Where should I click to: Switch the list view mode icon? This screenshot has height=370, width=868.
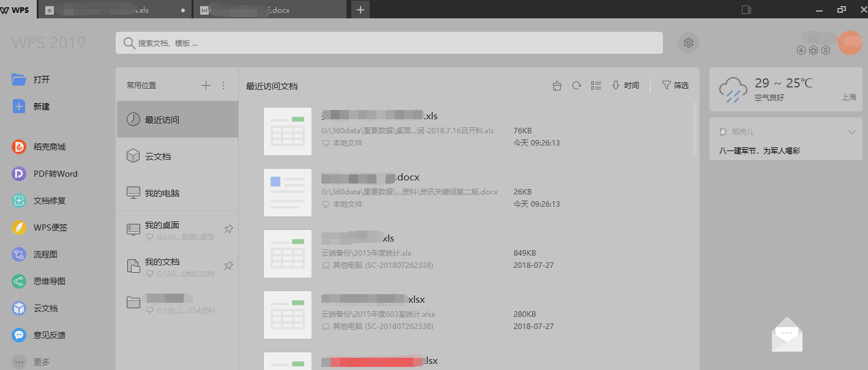point(596,86)
